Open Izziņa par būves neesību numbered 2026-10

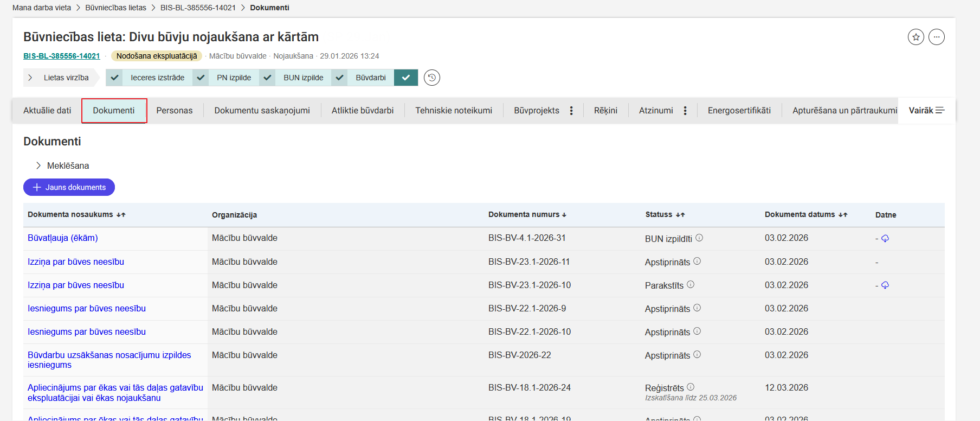[76, 285]
